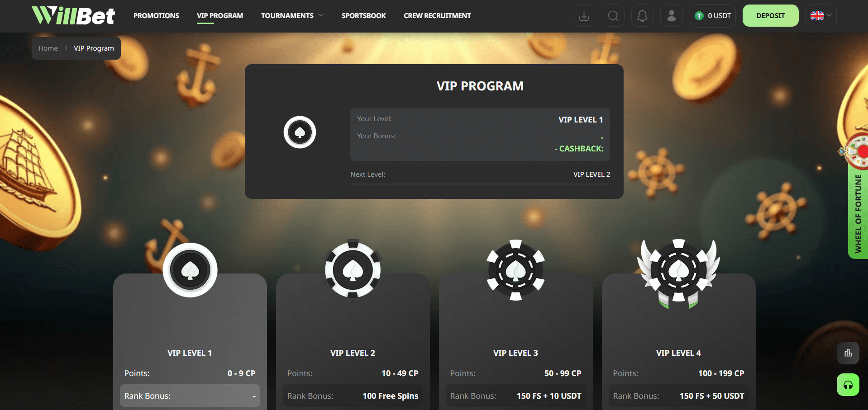Click the Next Level progress bar
This screenshot has height=410, width=868.
point(480,184)
